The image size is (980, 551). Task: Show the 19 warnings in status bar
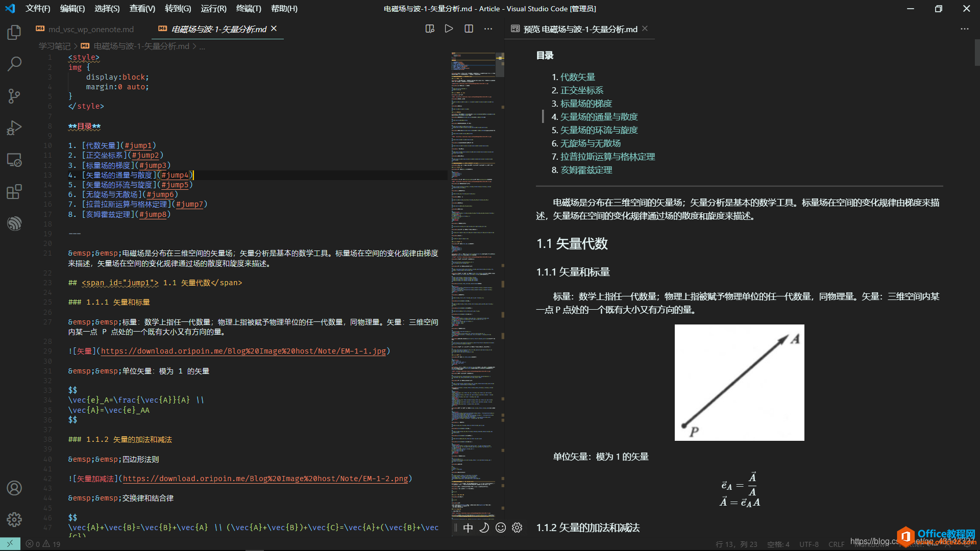click(x=52, y=544)
